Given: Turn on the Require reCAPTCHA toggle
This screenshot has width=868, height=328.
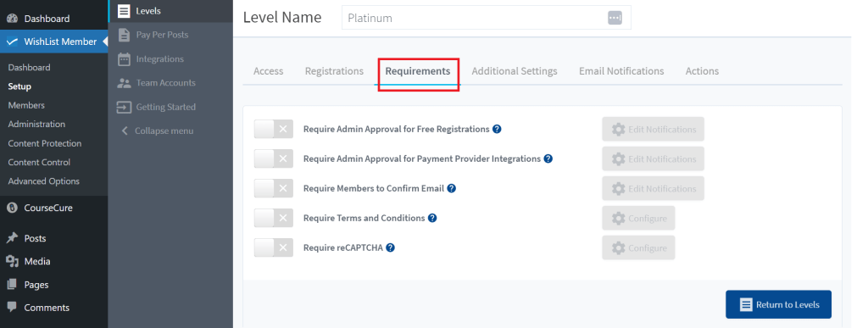Looking at the screenshot, I should [x=274, y=247].
